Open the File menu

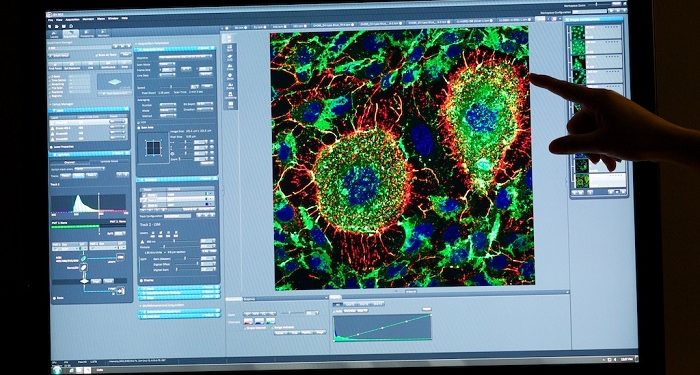coord(50,21)
